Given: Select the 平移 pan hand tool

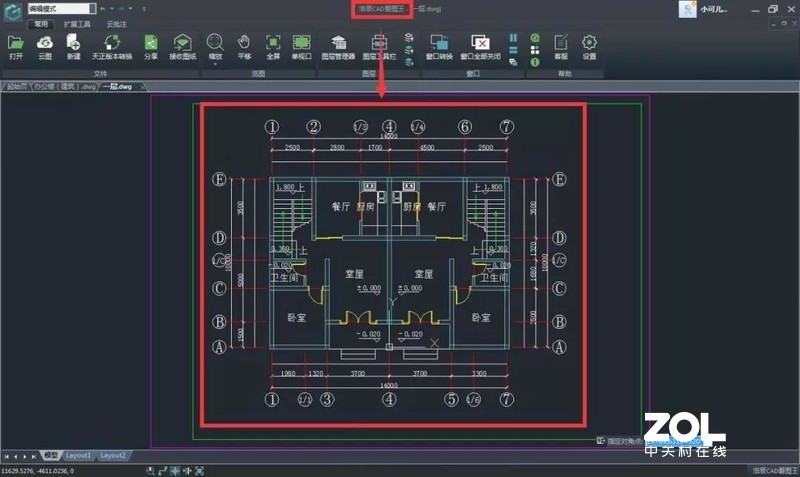Looking at the screenshot, I should (244, 43).
